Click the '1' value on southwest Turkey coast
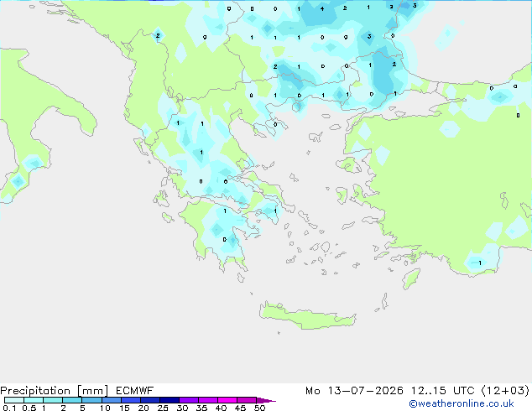The height and width of the screenshot is (411, 532). [x=480, y=263]
